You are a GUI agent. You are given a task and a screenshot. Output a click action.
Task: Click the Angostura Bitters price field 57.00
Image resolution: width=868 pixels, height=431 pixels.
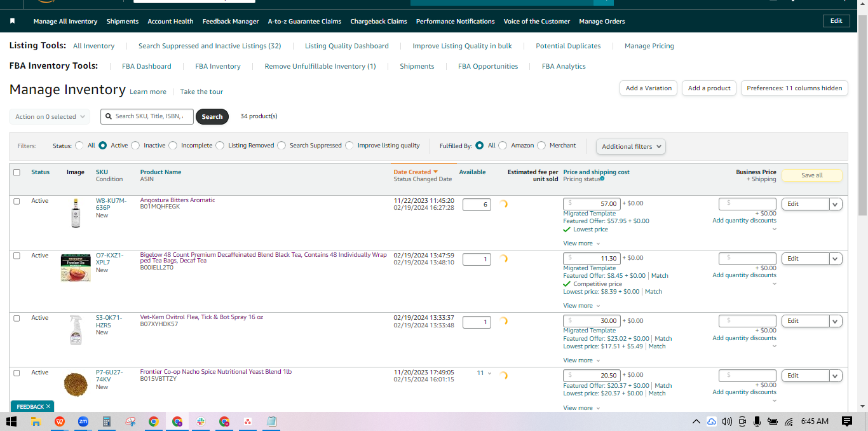[592, 203]
